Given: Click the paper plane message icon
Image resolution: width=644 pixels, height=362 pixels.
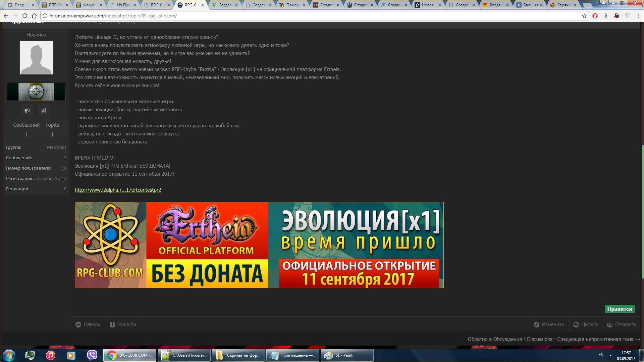Looking at the screenshot, I should point(44,110).
